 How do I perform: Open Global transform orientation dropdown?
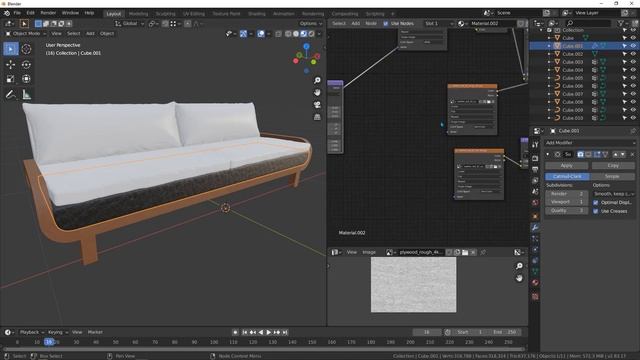[129, 24]
